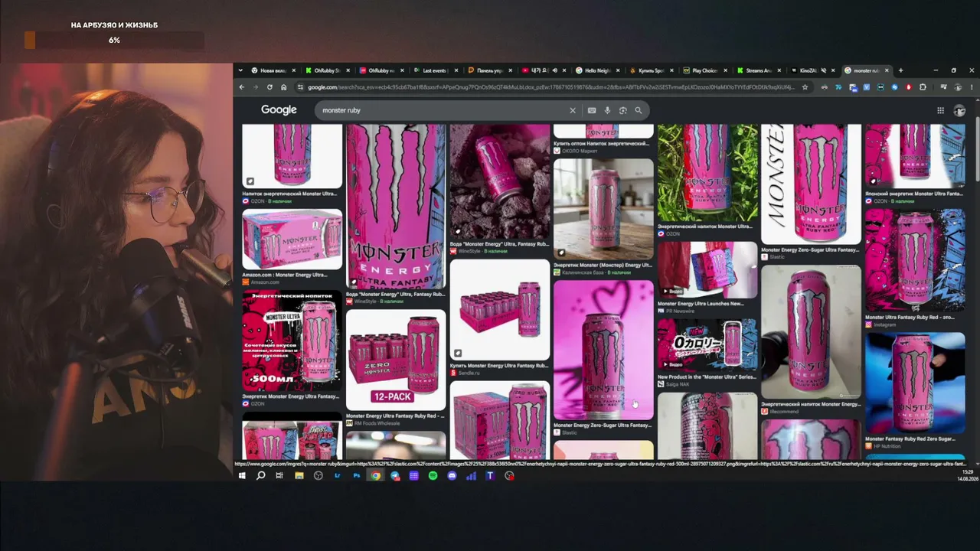Start a voice search with the microphone
Screen dimensions: 980x551
607,110
